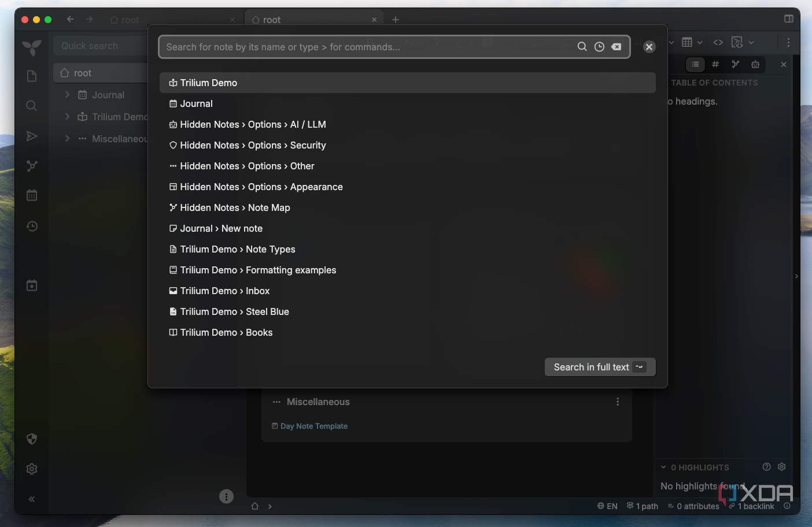Toggle right pane icon in title bar

point(789,19)
